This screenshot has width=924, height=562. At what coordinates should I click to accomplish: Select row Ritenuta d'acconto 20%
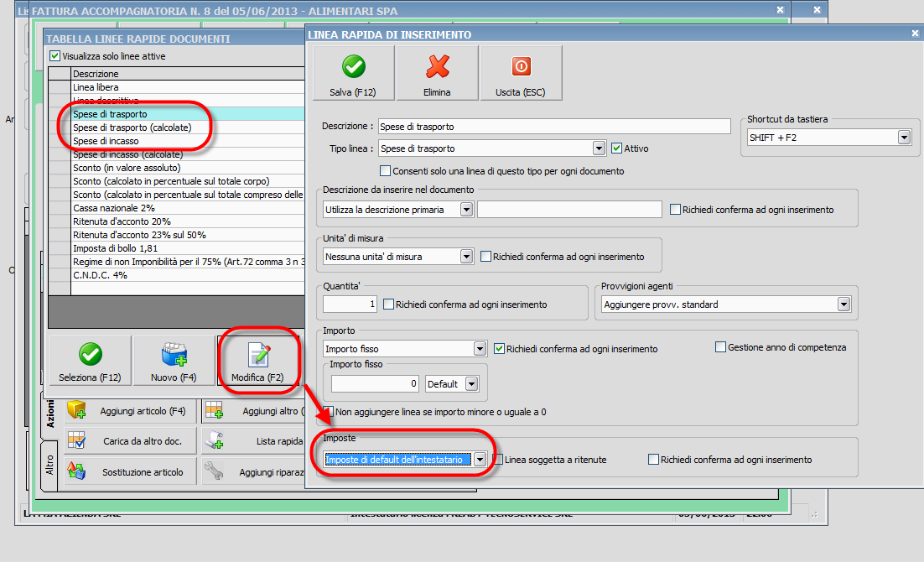tap(187, 221)
